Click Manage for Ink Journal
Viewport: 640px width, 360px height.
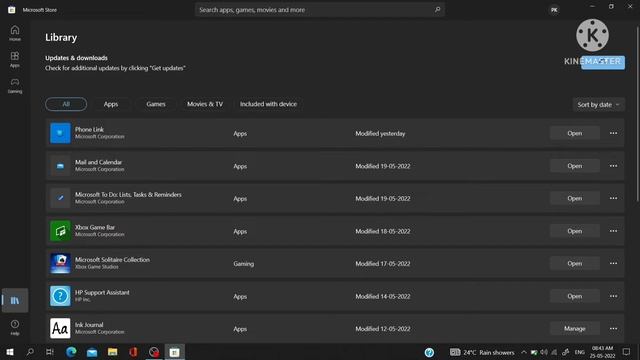coord(574,328)
